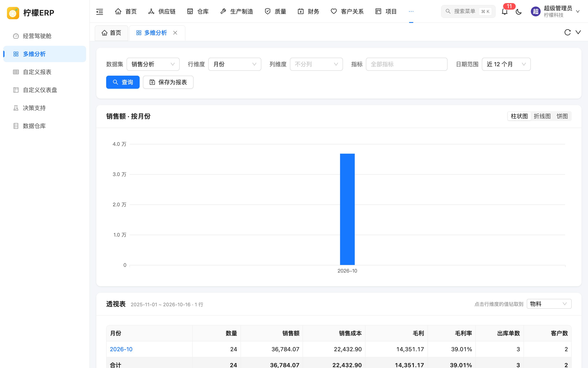Switch to the 首页 page tab

click(x=111, y=33)
